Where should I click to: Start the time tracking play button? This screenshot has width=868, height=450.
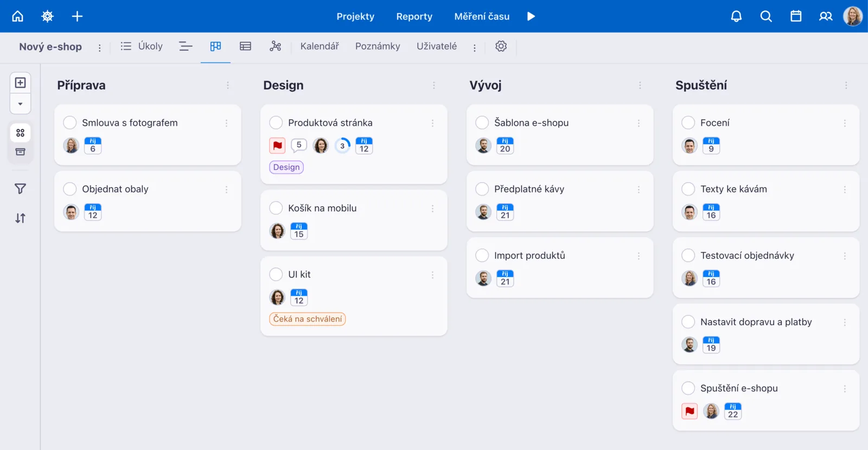531,16
